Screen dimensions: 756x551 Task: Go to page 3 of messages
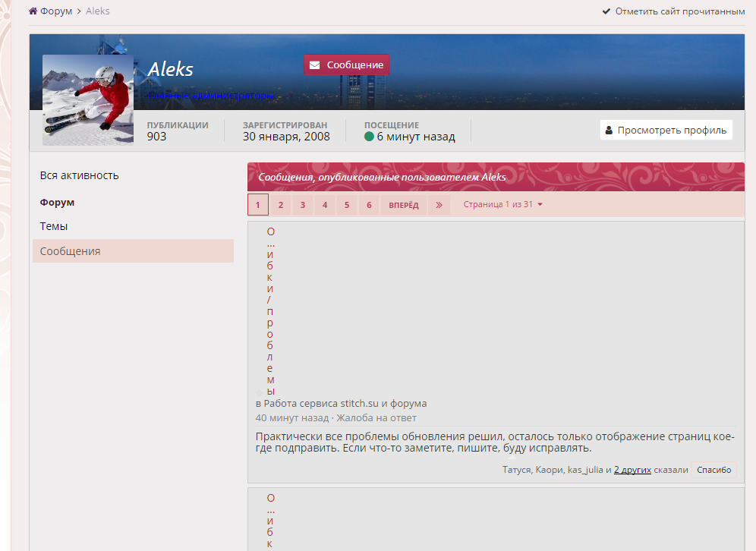[x=303, y=205]
